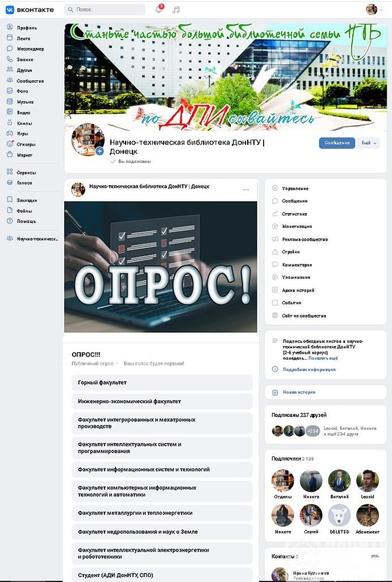Click the Новая история camera icon
This screenshot has height=582, width=392.
[275, 392]
